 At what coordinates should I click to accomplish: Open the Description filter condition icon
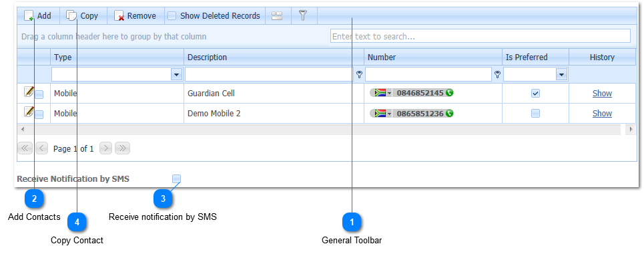tap(360, 74)
